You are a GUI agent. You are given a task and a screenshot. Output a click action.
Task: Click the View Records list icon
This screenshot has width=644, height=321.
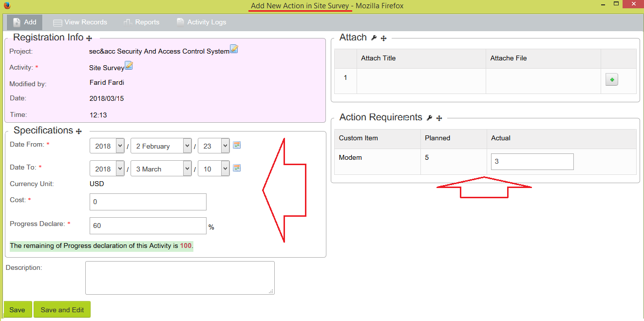[x=57, y=22]
